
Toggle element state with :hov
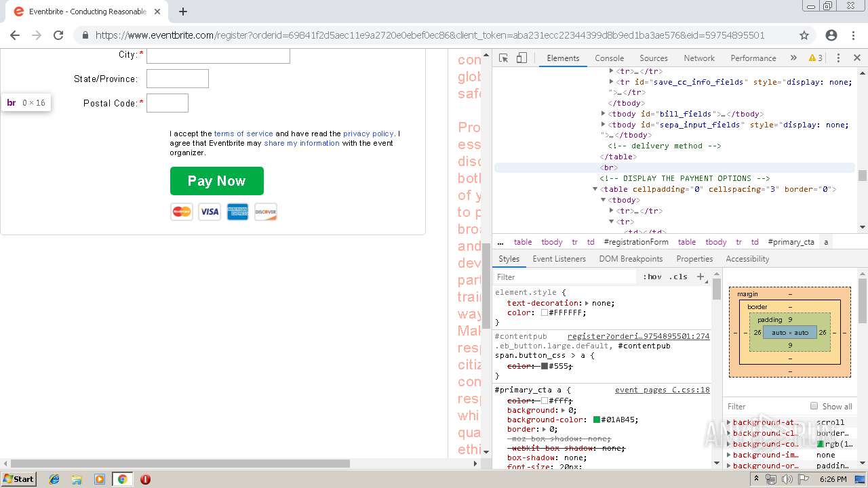652,277
